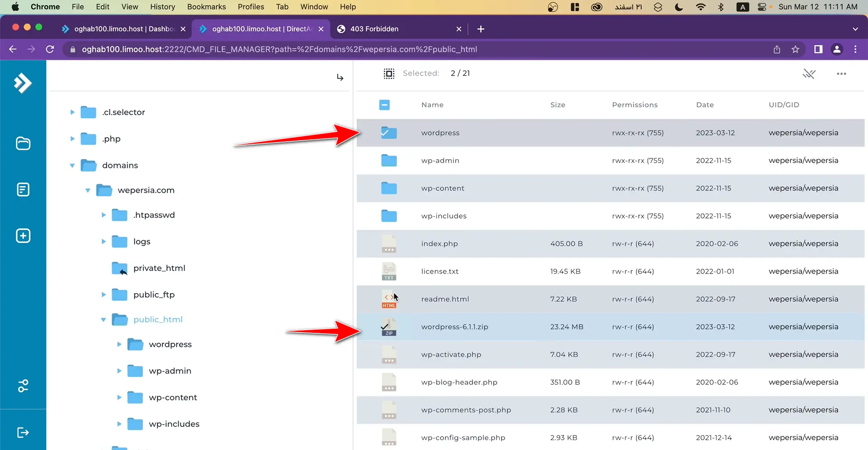868x450 pixels.
Task: Click the index.php file icon
Action: (389, 243)
